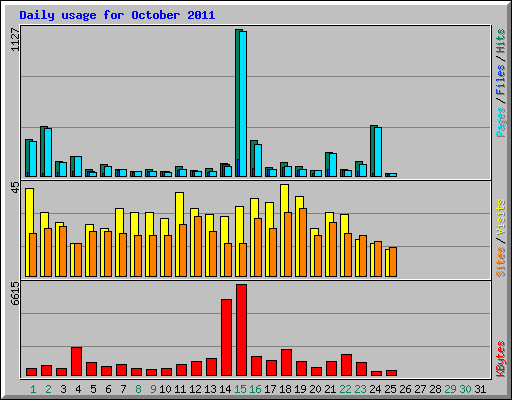Click the green "Hits" legend label
The height and width of the screenshot is (400, 512).
[501, 41]
